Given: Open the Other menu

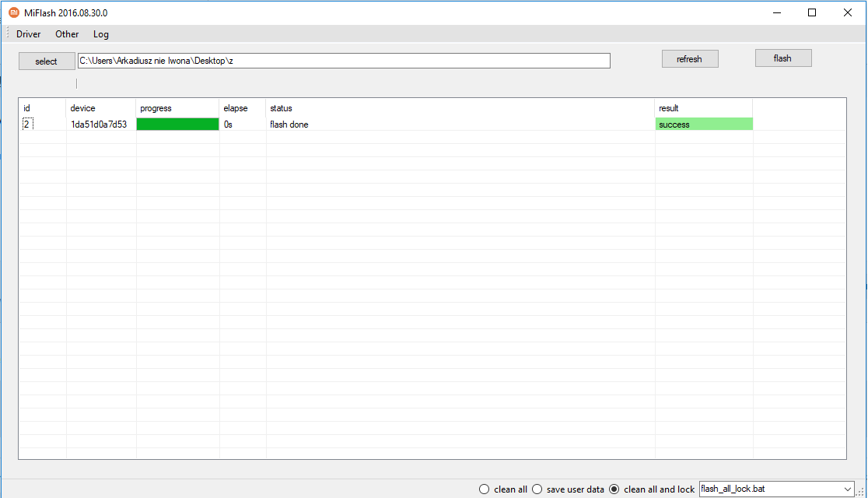Looking at the screenshot, I should click(67, 34).
